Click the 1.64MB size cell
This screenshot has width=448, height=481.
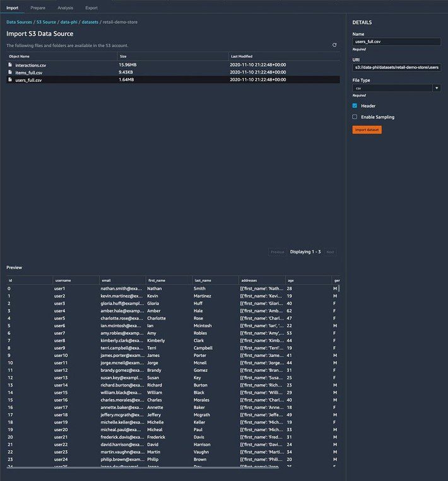(126, 79)
